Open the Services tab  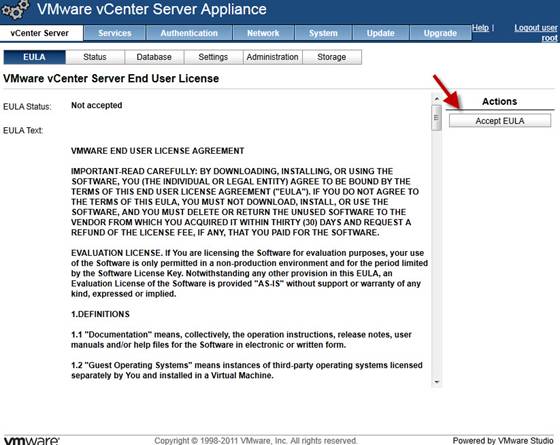[x=115, y=33]
